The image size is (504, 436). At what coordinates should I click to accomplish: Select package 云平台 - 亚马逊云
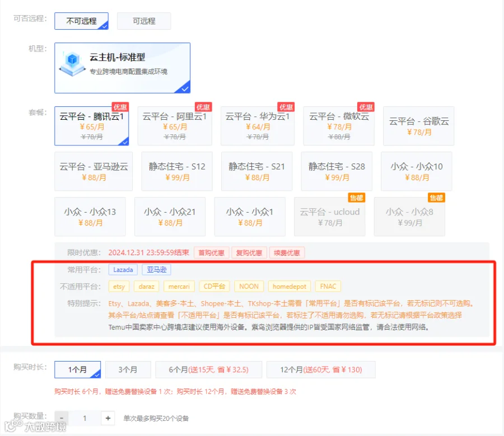tap(94, 171)
